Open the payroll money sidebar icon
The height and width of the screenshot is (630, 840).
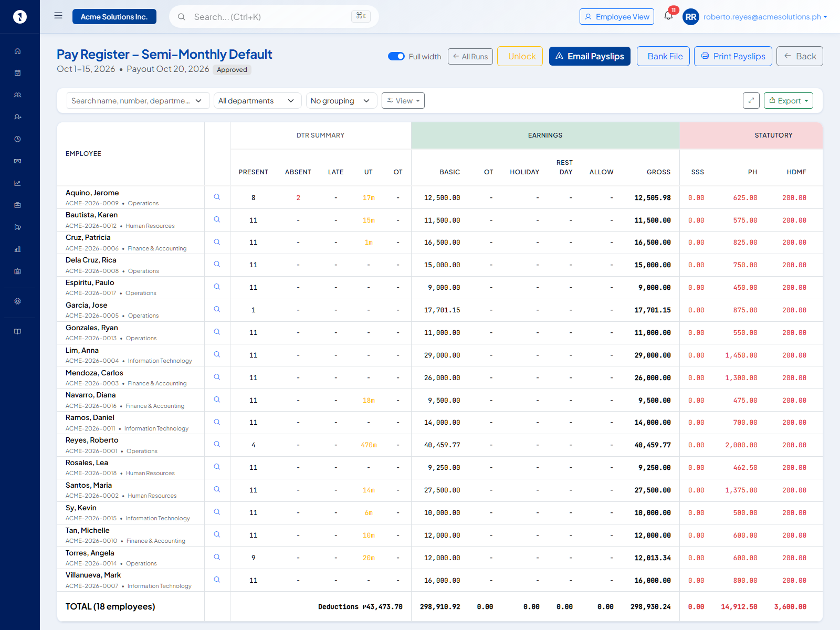tap(17, 161)
